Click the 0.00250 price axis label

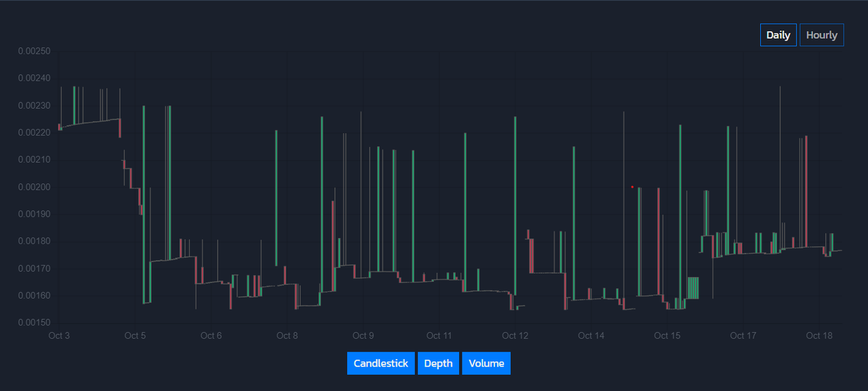click(34, 51)
